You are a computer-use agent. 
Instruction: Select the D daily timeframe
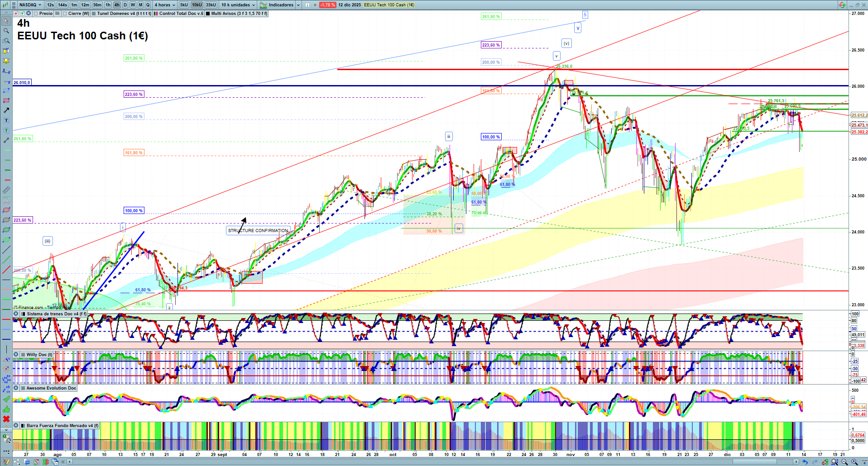[x=125, y=5]
